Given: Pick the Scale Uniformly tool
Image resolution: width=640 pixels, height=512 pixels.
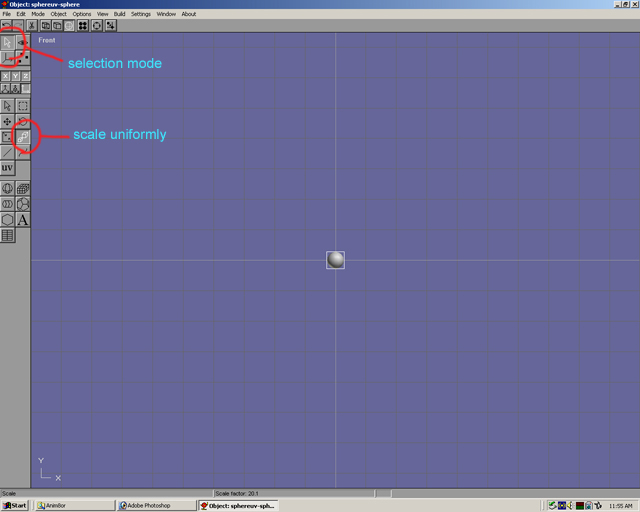Looking at the screenshot, I should [x=22, y=137].
